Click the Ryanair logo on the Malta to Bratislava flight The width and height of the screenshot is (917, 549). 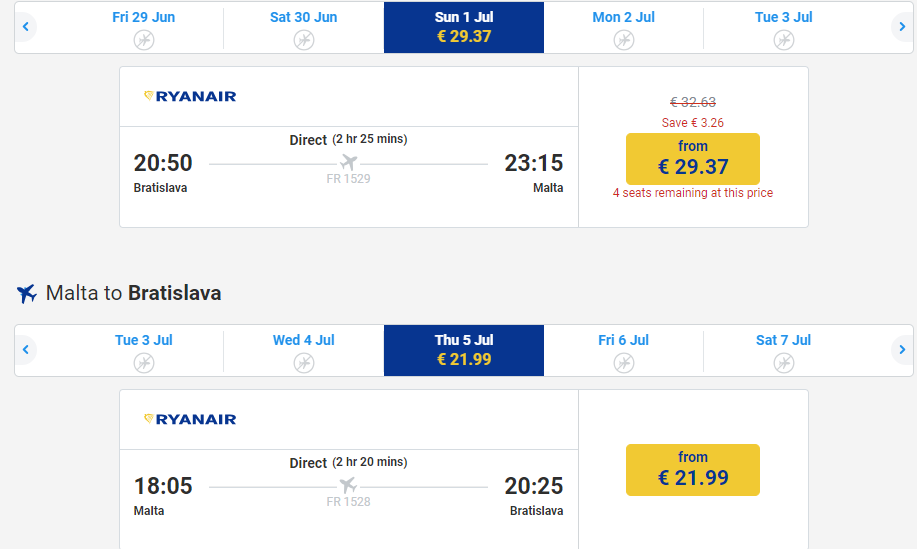(x=190, y=419)
